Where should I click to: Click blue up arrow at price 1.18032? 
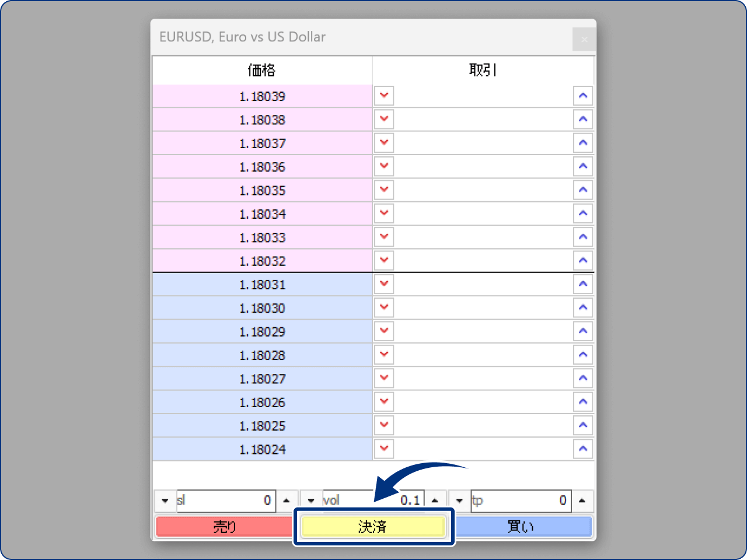[x=582, y=260]
